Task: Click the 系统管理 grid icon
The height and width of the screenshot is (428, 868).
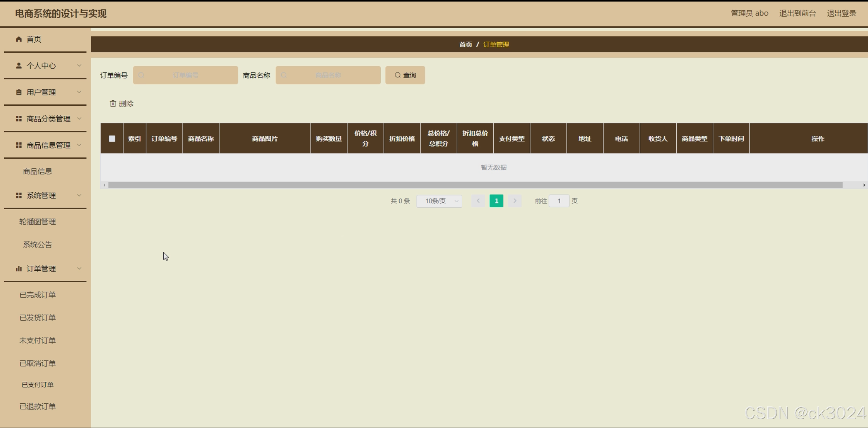Action: (18, 195)
